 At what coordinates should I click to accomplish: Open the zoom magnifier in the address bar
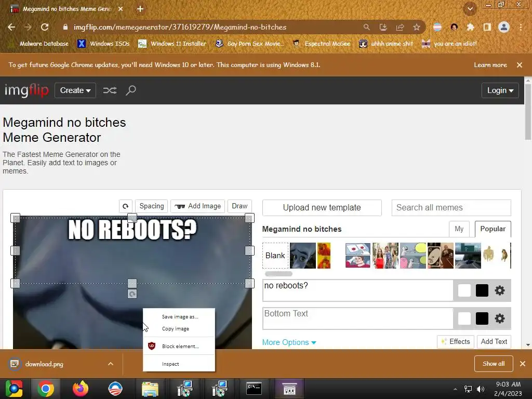coord(366,27)
